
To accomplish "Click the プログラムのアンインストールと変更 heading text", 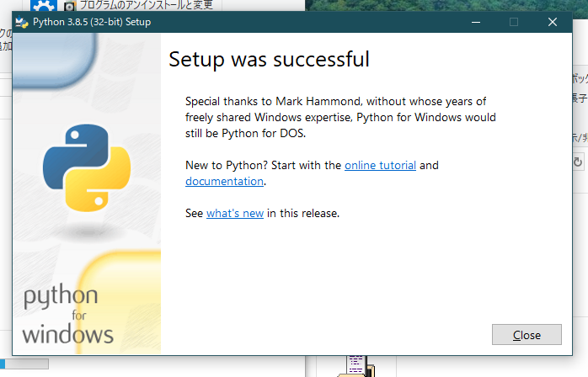I will click(x=147, y=5).
